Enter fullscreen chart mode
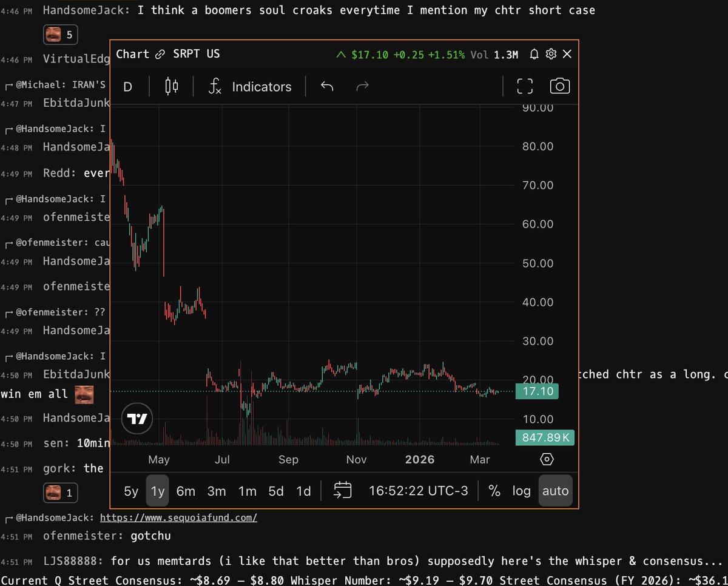 point(525,86)
